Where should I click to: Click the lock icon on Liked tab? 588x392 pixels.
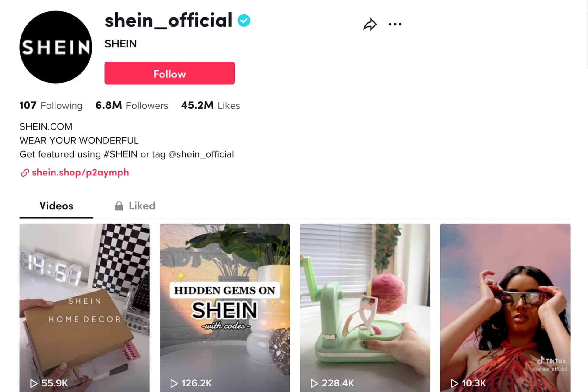tap(119, 206)
